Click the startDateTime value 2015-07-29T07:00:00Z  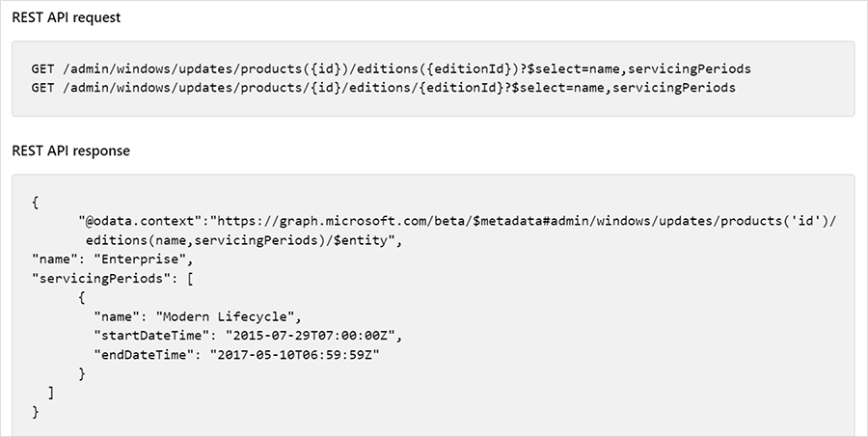coord(312,335)
